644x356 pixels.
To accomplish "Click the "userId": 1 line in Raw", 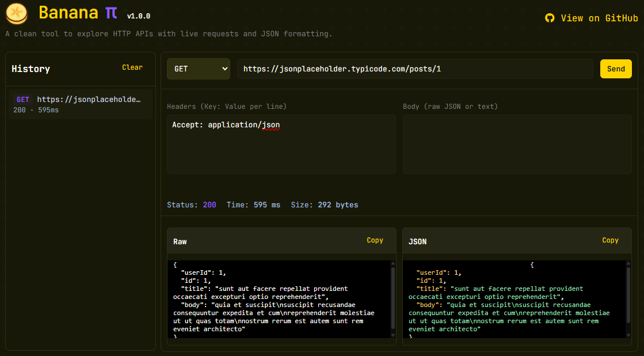I will tap(203, 272).
